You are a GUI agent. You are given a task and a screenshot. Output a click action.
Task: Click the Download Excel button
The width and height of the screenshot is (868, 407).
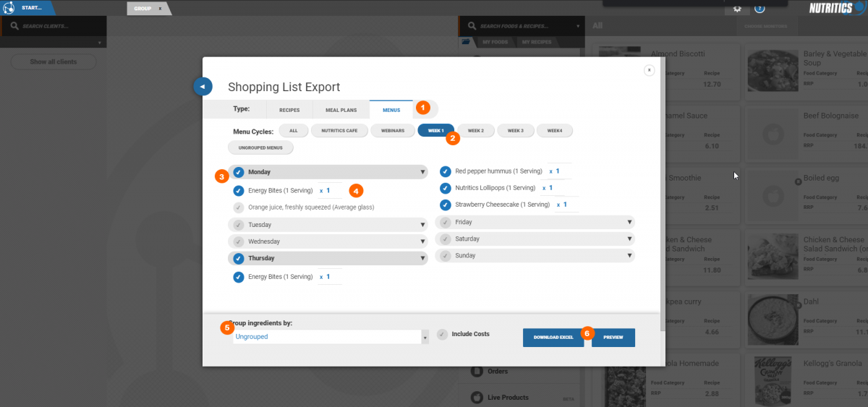pos(553,338)
